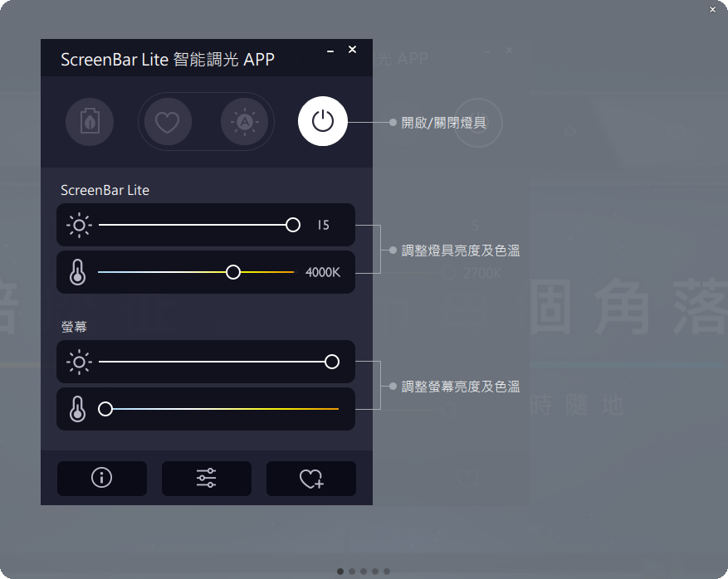Click the ScreenBar Lite brightness sun icon

pyautogui.click(x=79, y=225)
